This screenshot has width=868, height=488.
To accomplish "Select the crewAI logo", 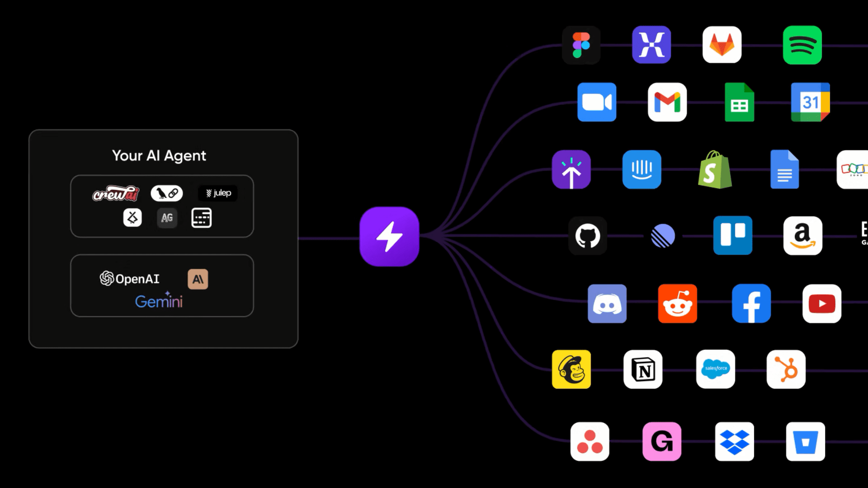I will coord(116,193).
